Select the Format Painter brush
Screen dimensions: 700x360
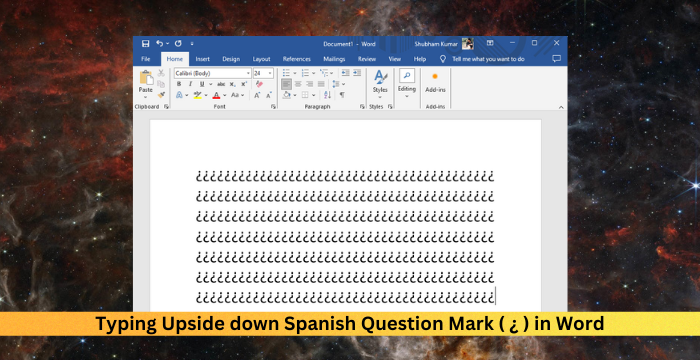[161, 95]
